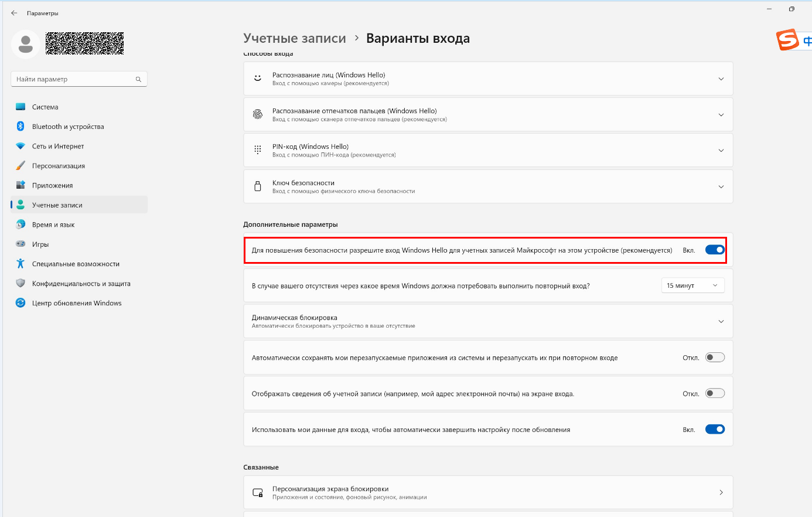Open Bluetooth и устройства section

[79, 127]
